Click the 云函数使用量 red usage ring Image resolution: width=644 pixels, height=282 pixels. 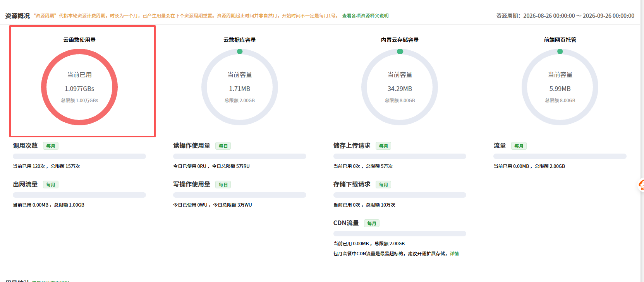(79, 87)
